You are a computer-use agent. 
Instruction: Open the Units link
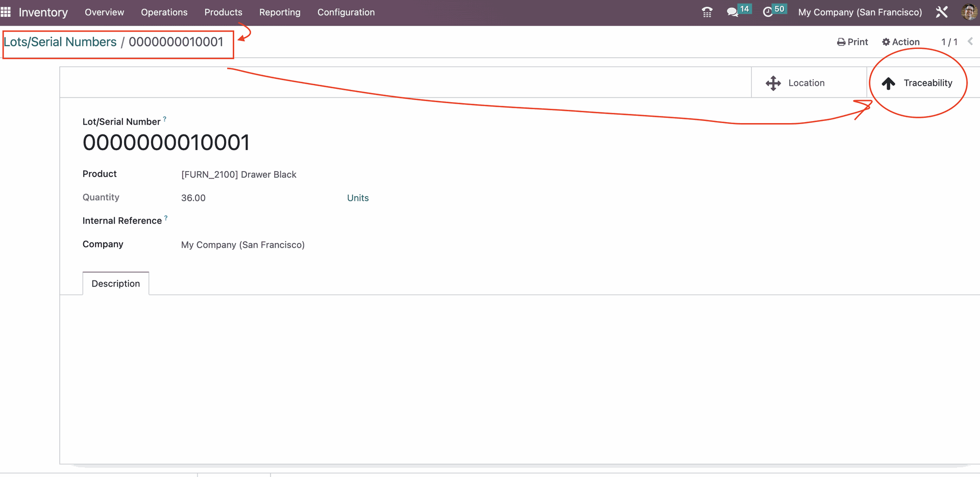[x=358, y=198]
